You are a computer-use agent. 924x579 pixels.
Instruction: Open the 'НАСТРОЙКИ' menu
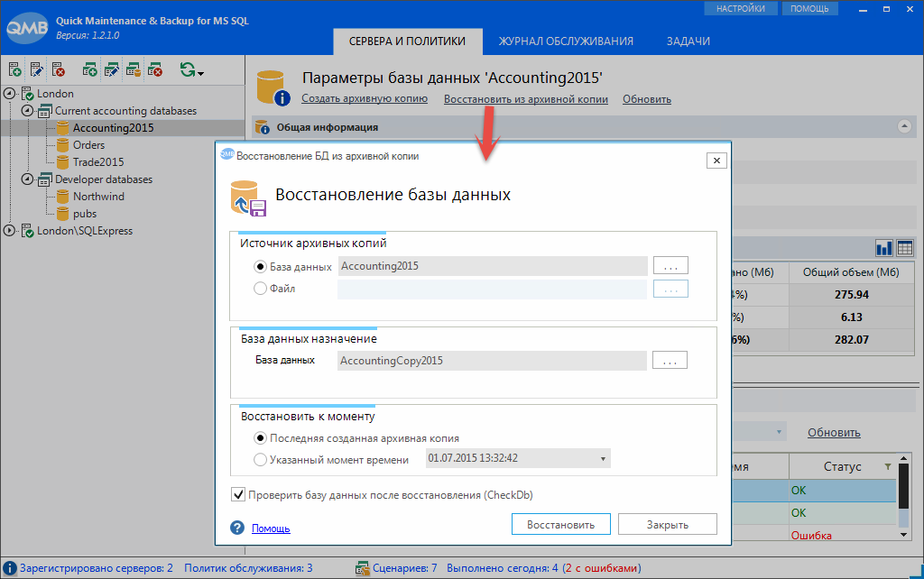click(741, 9)
